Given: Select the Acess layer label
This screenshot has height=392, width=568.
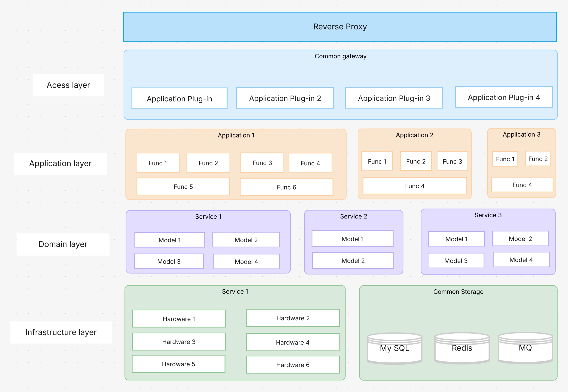Looking at the screenshot, I should [68, 85].
